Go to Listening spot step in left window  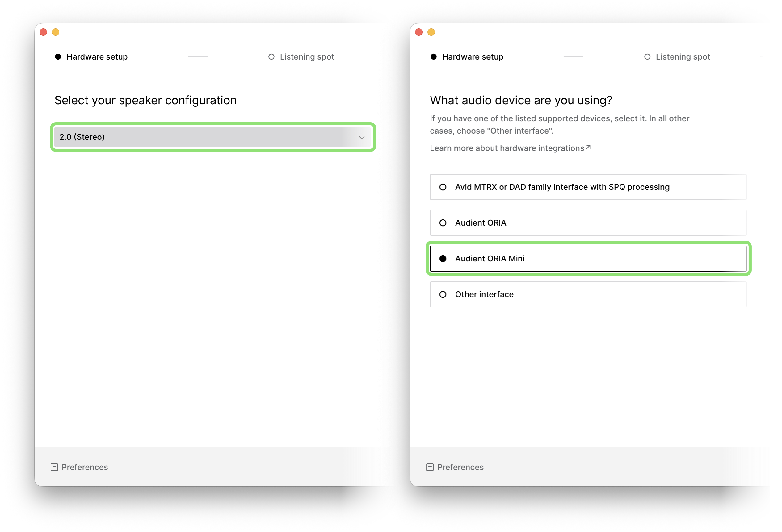tap(301, 57)
